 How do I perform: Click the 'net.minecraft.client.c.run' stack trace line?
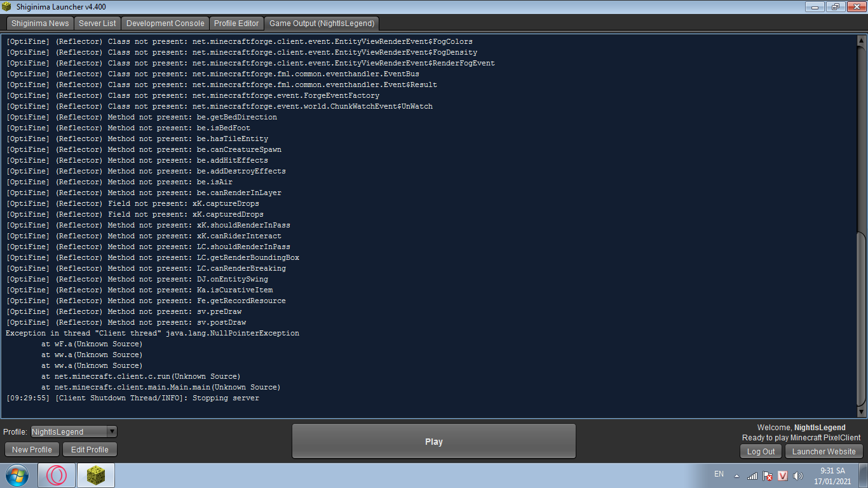[141, 376]
